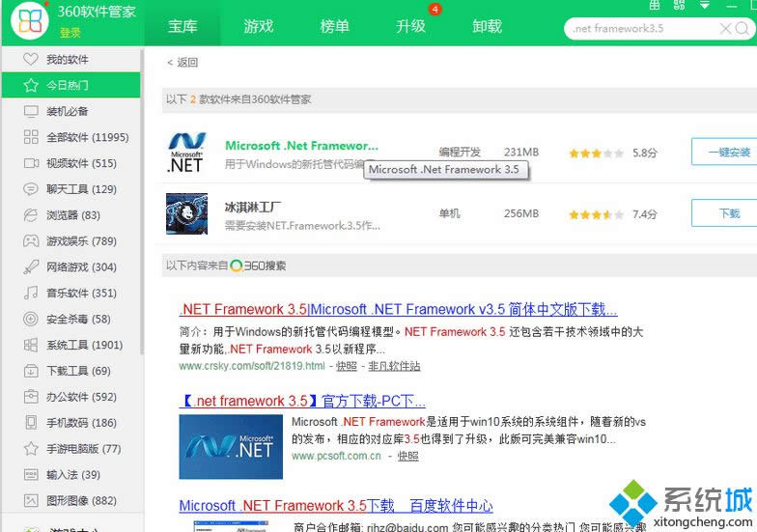Switch to the 升级 tab
This screenshot has width=757, height=532.
410,26
